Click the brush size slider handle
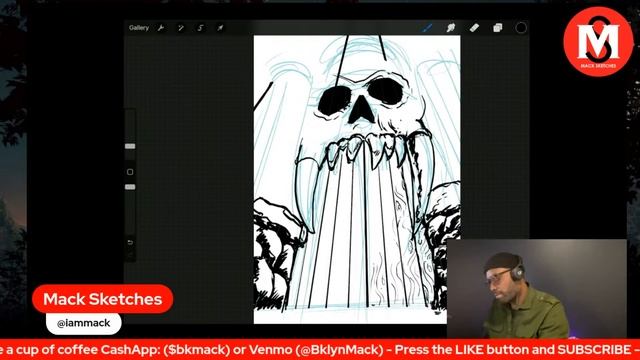Screen dimensions: 640x360 [x=130, y=146]
